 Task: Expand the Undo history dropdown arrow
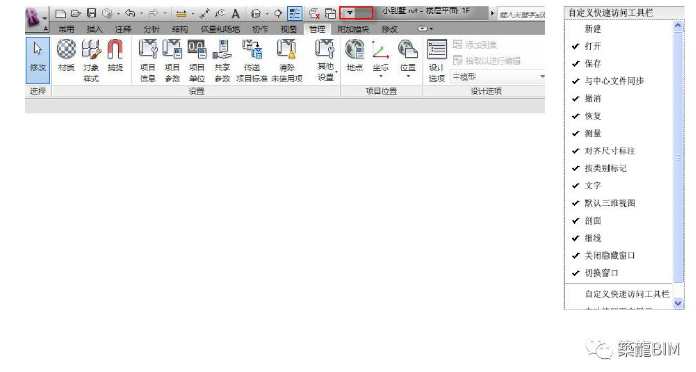coord(142,14)
